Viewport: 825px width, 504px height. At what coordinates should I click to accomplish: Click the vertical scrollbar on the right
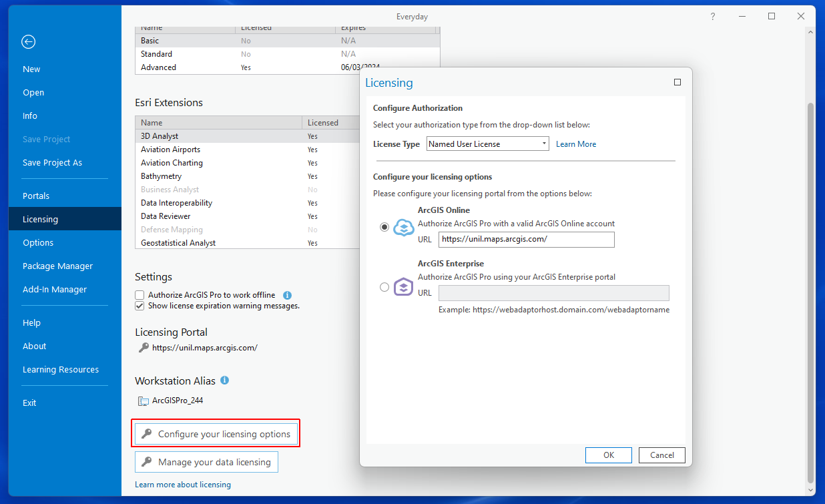click(x=810, y=267)
